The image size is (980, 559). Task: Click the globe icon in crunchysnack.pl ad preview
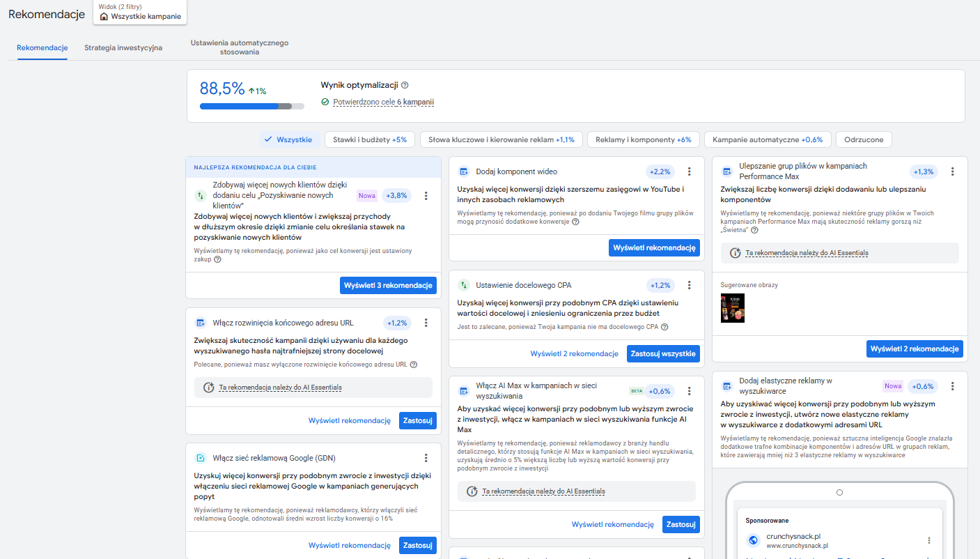coord(753,540)
